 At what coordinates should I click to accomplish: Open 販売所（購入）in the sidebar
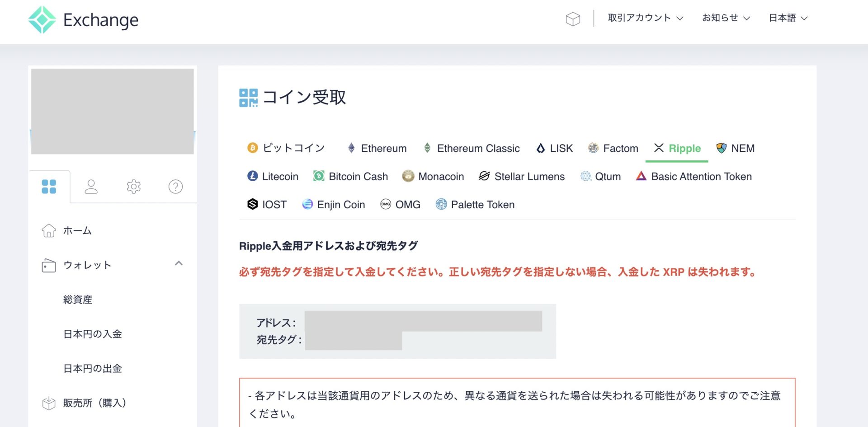click(94, 403)
